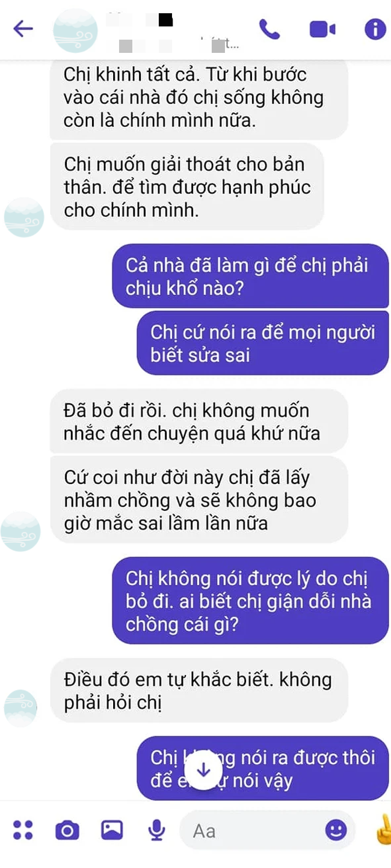Open the camera to take a photo
The height and width of the screenshot is (868, 391).
pos(67,830)
